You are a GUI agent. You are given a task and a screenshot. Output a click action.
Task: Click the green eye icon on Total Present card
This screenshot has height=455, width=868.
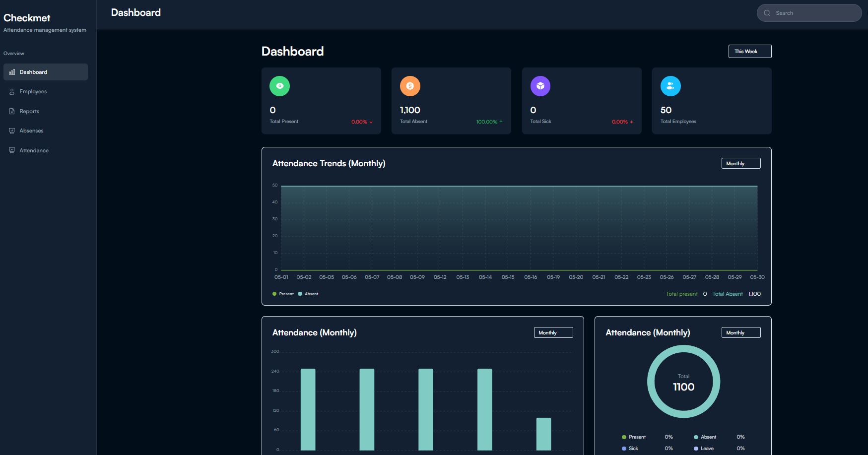click(x=279, y=85)
